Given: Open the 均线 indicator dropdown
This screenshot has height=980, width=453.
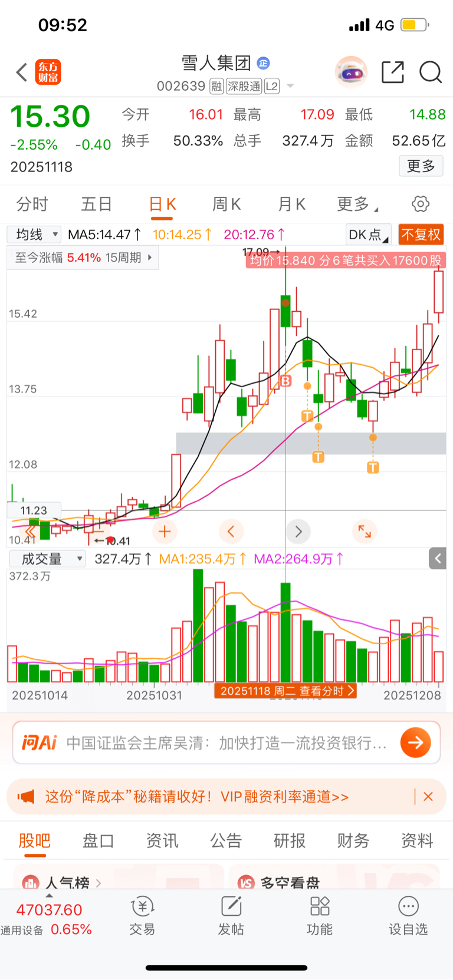Looking at the screenshot, I should (34, 235).
